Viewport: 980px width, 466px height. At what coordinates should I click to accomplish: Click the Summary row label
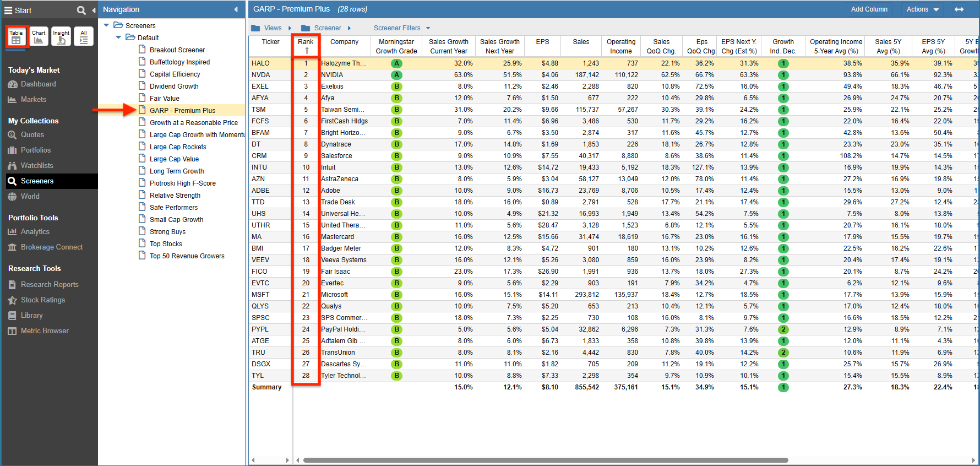(266, 387)
